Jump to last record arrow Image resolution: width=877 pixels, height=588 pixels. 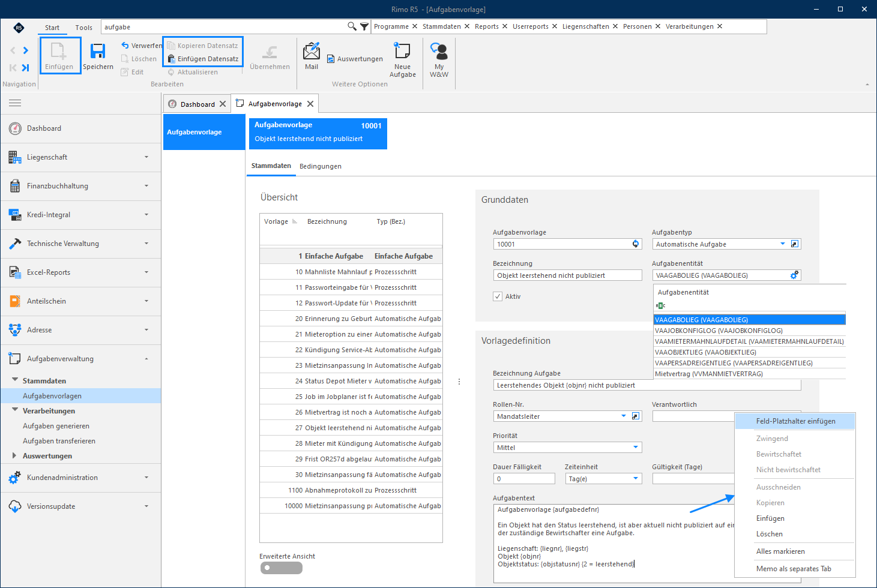pos(26,68)
